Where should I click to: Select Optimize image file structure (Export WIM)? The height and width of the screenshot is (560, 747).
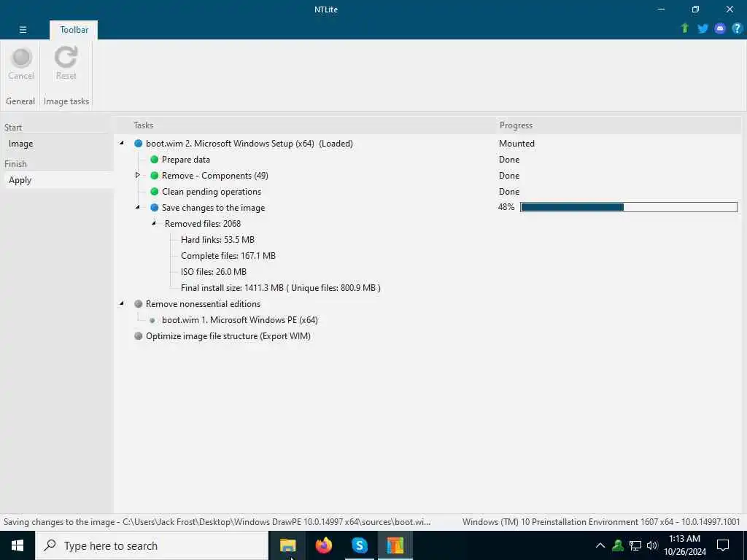pos(228,335)
